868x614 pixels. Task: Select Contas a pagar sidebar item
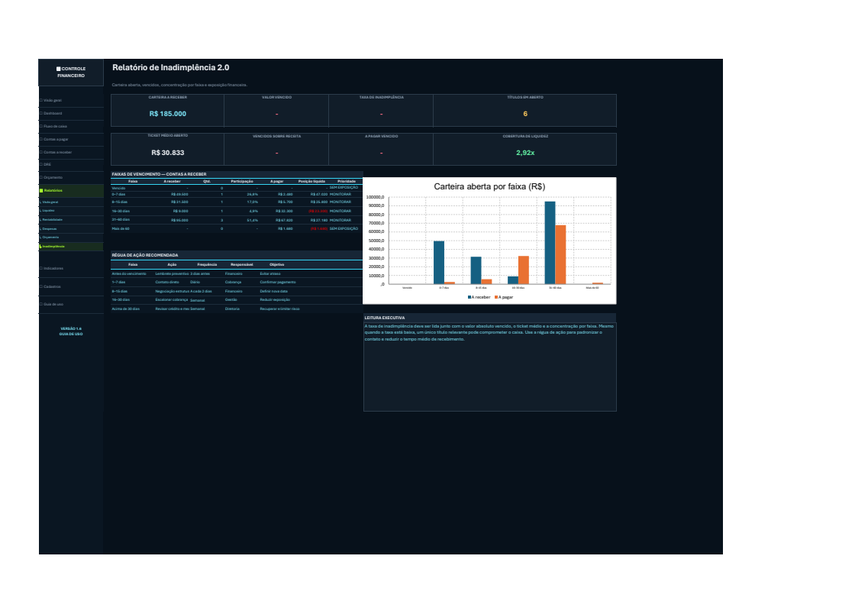pyautogui.click(x=71, y=140)
